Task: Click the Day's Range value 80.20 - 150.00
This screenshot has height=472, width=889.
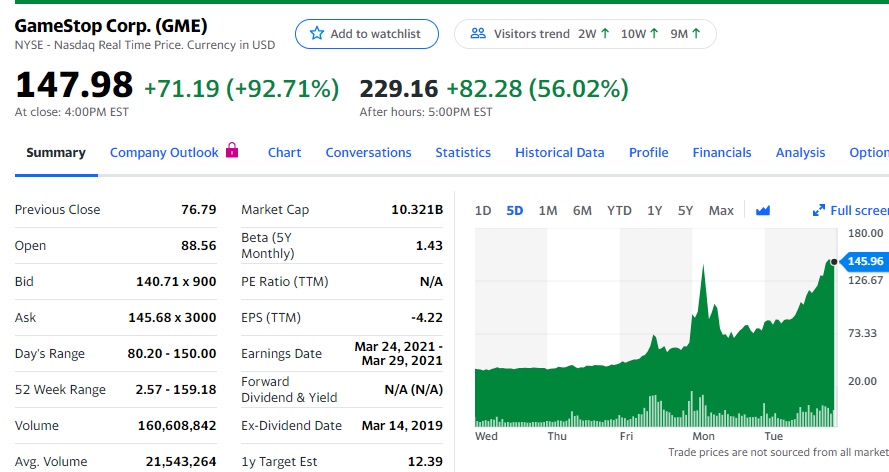Action: point(171,354)
